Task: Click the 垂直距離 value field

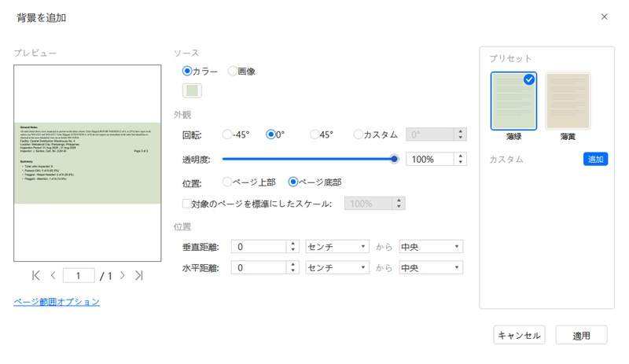Action: (x=259, y=247)
